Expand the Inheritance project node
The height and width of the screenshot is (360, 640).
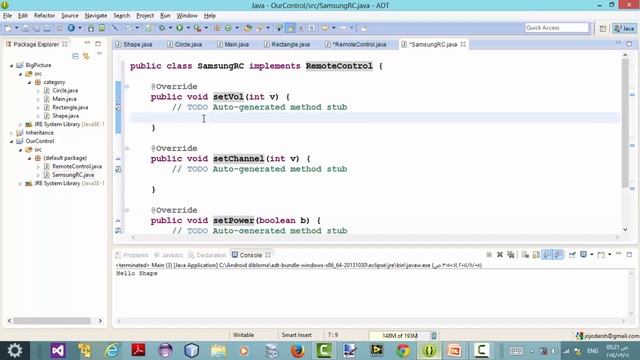(11, 133)
